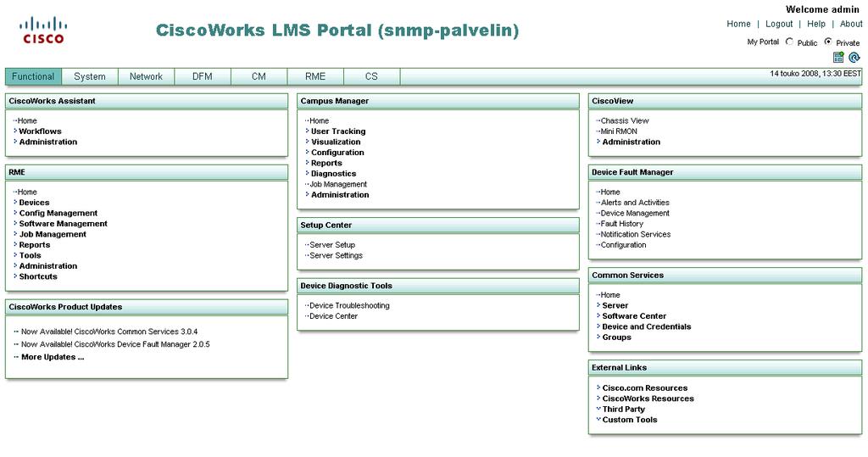Expand Software Center in Common Services

tap(634, 316)
